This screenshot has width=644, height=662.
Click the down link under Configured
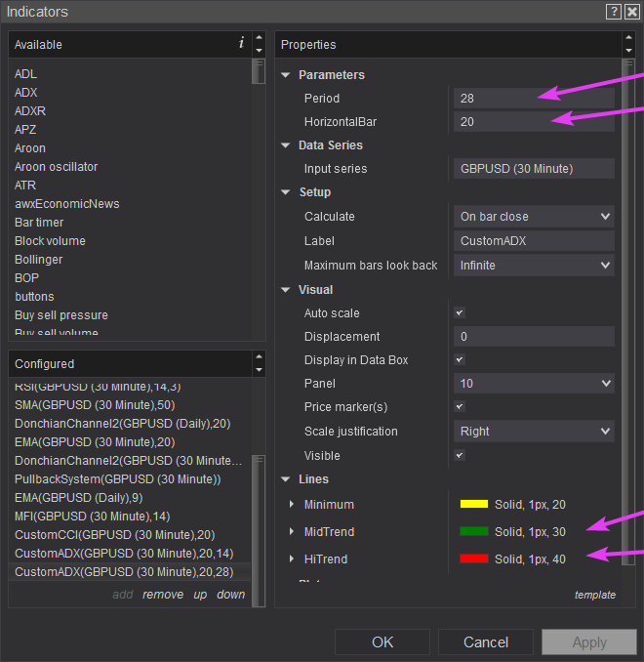pos(231,595)
